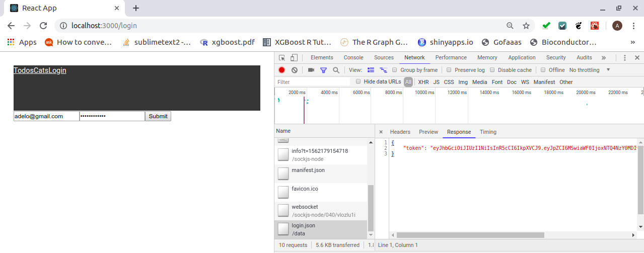Enable the Preserve log checkbox
The image size is (644, 253).
(x=450, y=70)
